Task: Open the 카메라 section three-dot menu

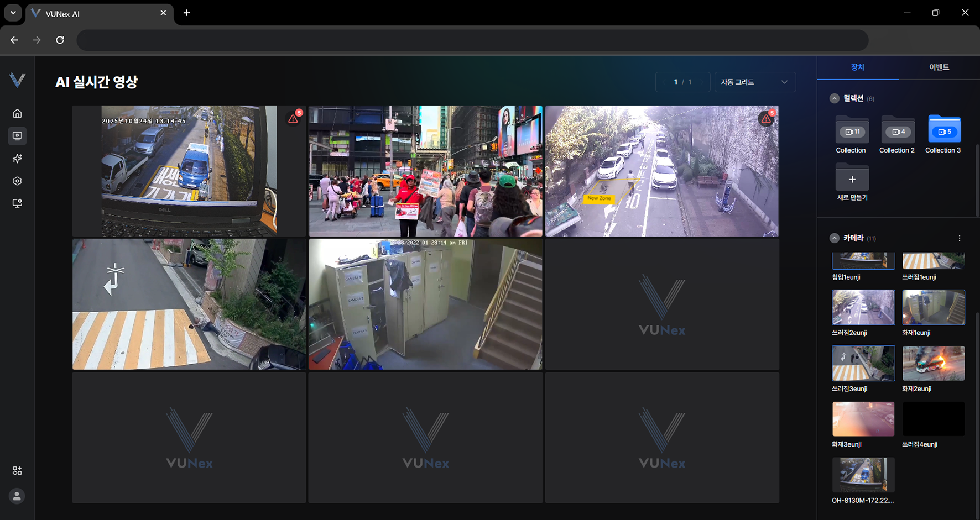Action: [960, 238]
